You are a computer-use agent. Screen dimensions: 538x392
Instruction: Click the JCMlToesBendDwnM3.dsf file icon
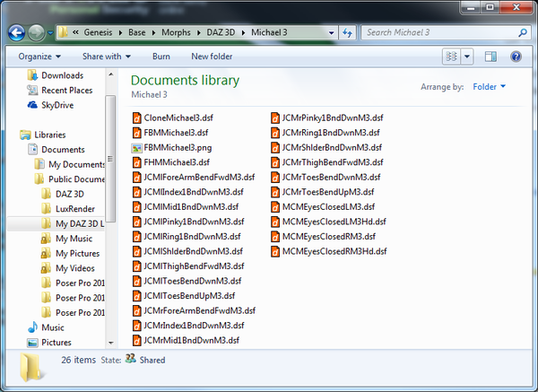pos(136,281)
